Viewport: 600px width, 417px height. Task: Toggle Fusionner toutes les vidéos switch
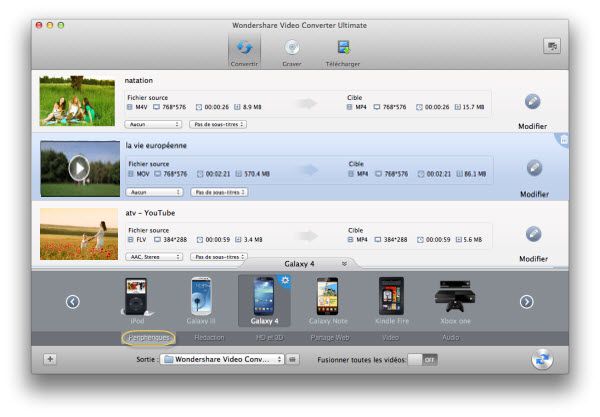[x=422, y=359]
